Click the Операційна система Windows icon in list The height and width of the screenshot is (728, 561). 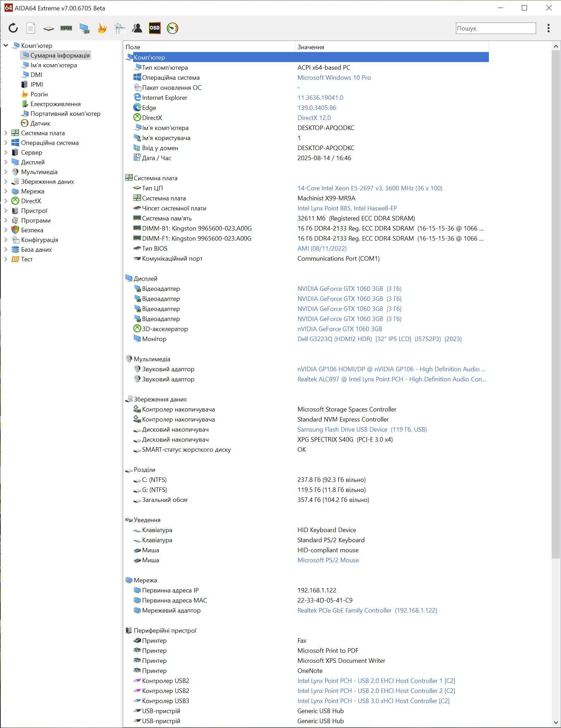137,78
